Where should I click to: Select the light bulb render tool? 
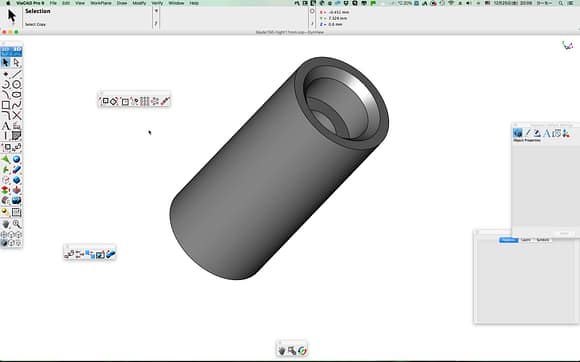coord(6,212)
